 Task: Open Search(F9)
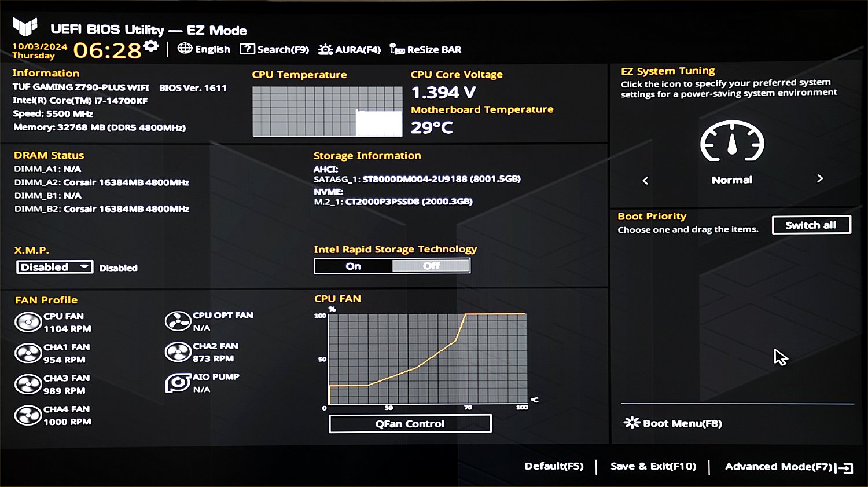[x=274, y=49]
